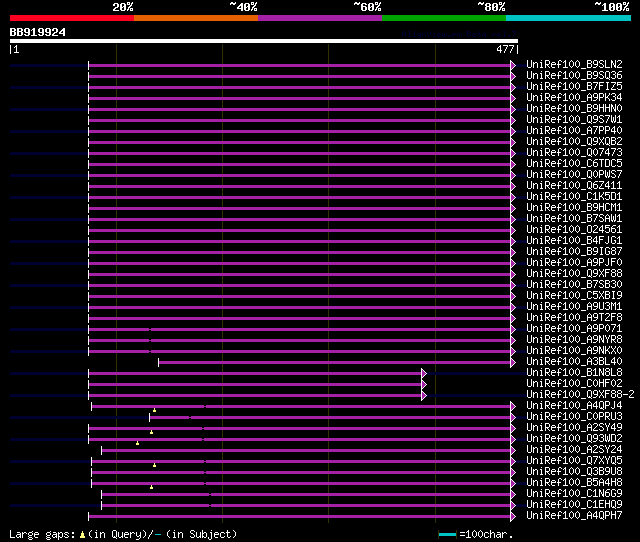Image resolution: width=640 pixels, height=542 pixels.
Task: Click the UniRef100_A4QPJ4 label
Action: [574, 406]
